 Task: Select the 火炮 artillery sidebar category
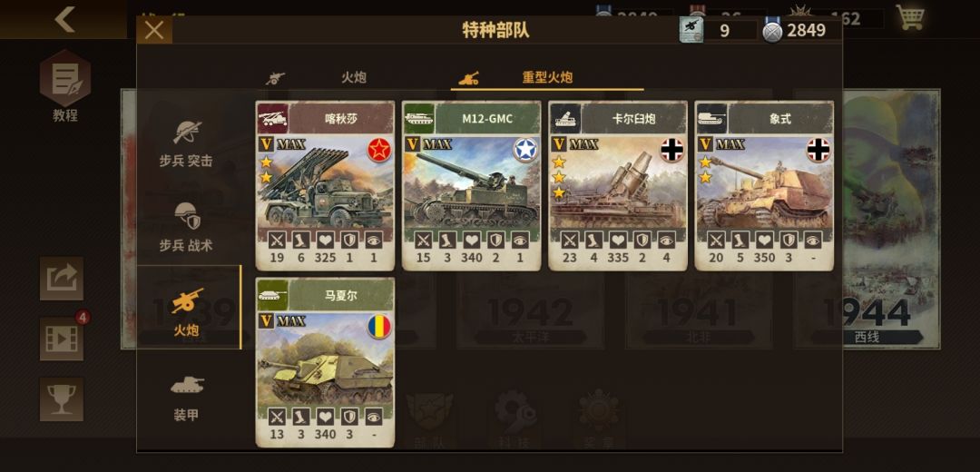click(x=187, y=311)
